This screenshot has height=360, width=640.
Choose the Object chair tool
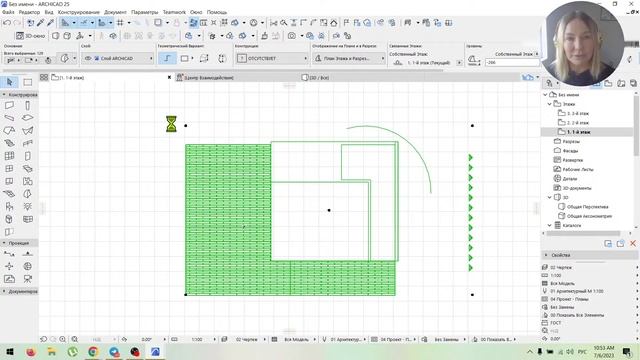point(9,207)
